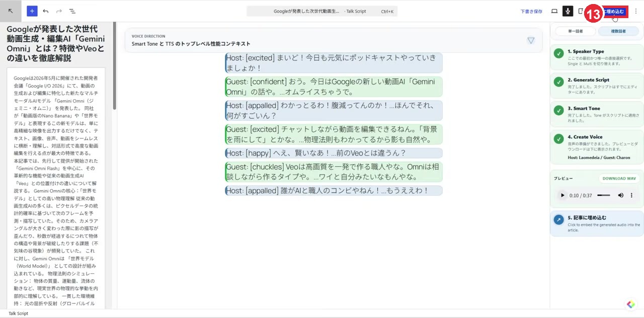The width and height of the screenshot is (644, 318).
Task: Click step 5 記事に埋め込む card
Action: tap(597, 223)
